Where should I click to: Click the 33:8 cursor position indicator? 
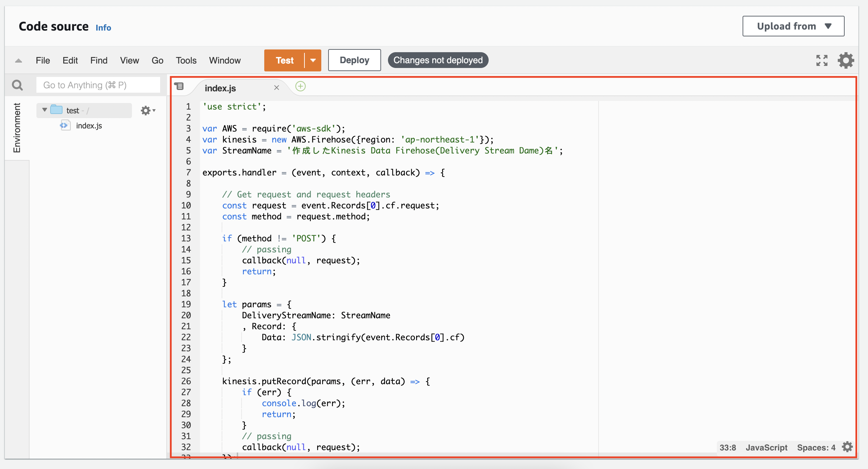click(728, 447)
